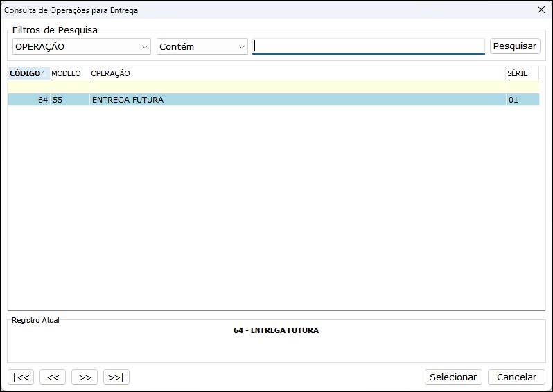Click série 01 cell in table
The width and height of the screenshot is (553, 392).
tap(523, 100)
